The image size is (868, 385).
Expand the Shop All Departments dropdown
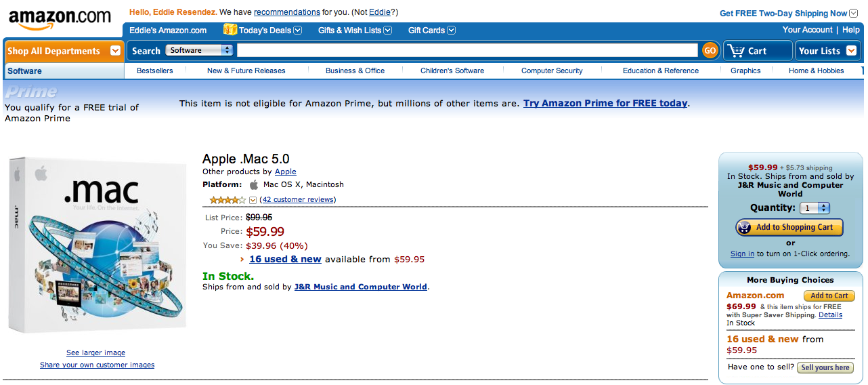[116, 51]
